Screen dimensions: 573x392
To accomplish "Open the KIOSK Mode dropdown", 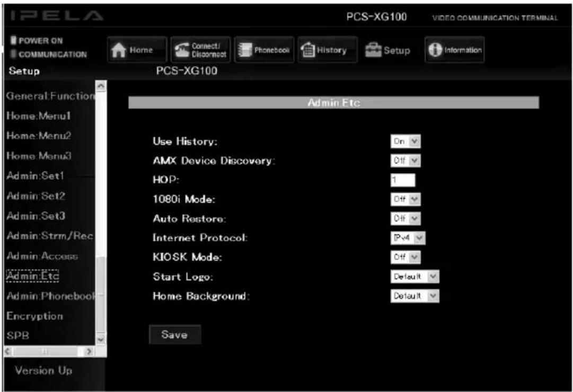I will pos(405,257).
